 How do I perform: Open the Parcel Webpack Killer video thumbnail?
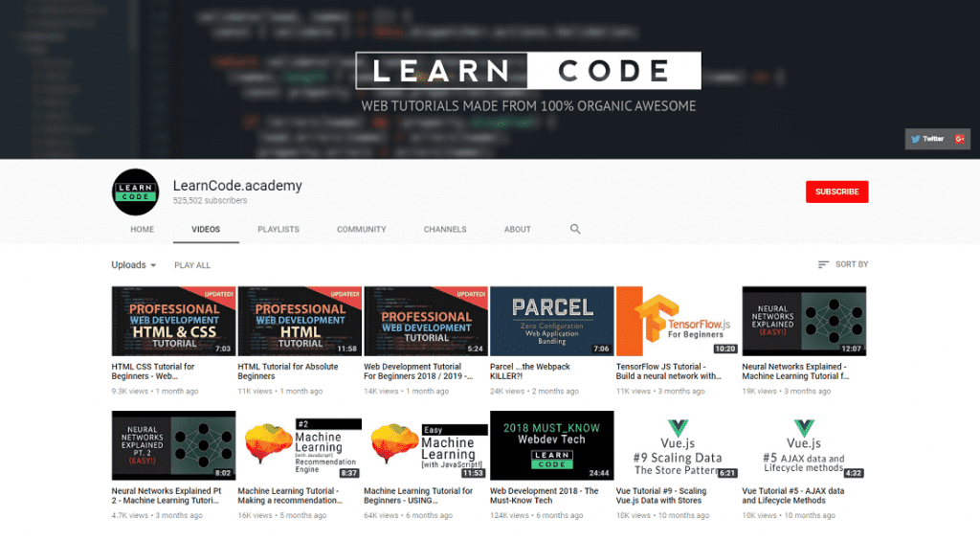click(x=552, y=322)
